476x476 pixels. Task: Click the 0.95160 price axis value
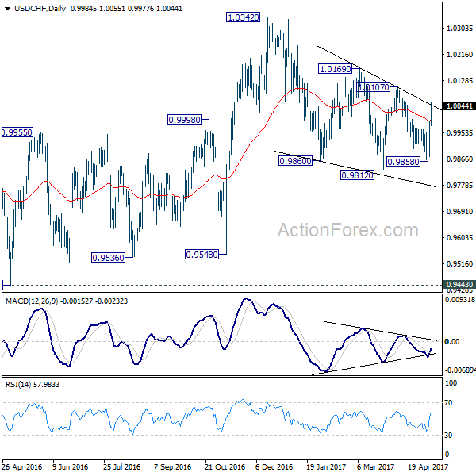click(x=459, y=264)
